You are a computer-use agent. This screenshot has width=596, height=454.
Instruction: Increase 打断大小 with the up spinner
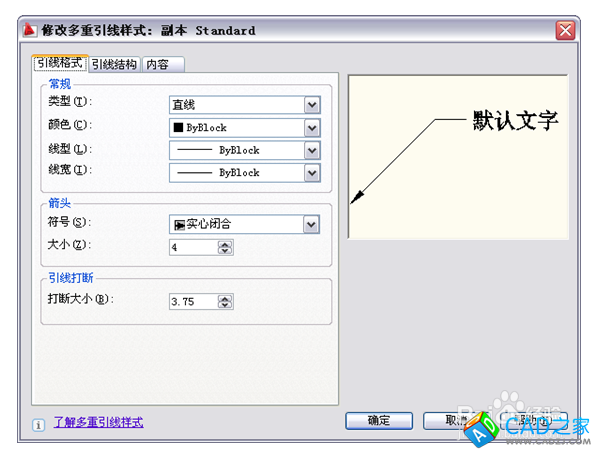pos(225,298)
